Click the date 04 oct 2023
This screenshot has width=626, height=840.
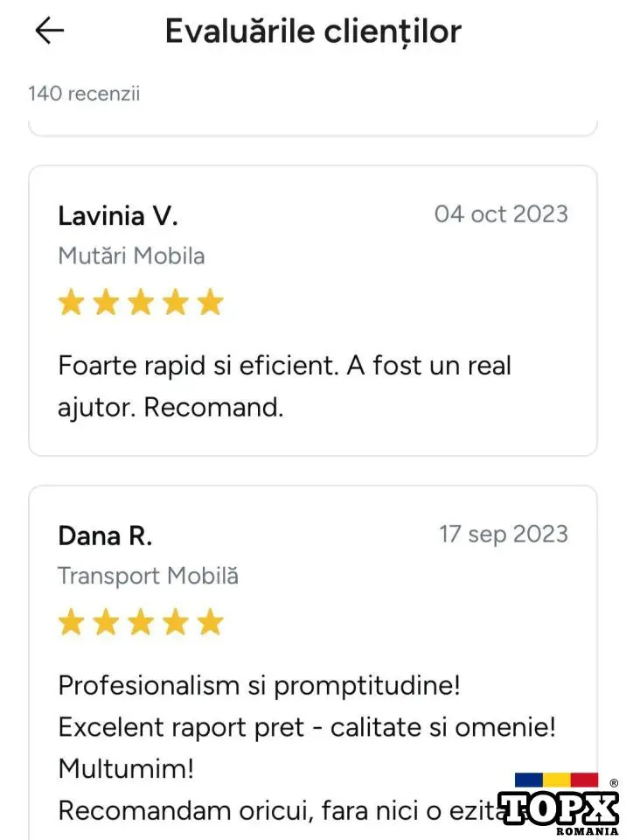pos(501,214)
